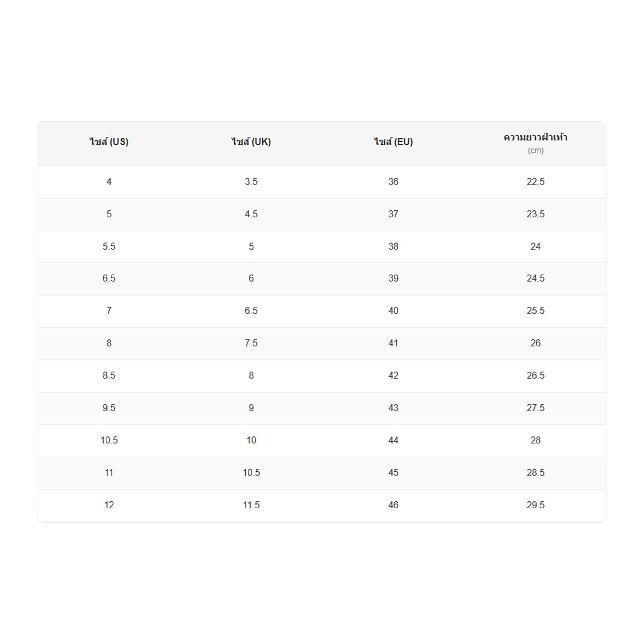Viewport: 644px width, 644px height.
Task: Click UK size 6.5 cell
Action: coord(251,311)
